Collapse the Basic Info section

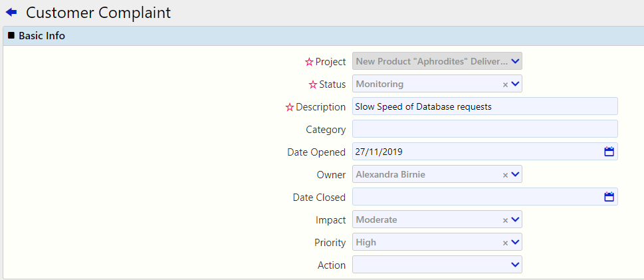[x=11, y=36]
